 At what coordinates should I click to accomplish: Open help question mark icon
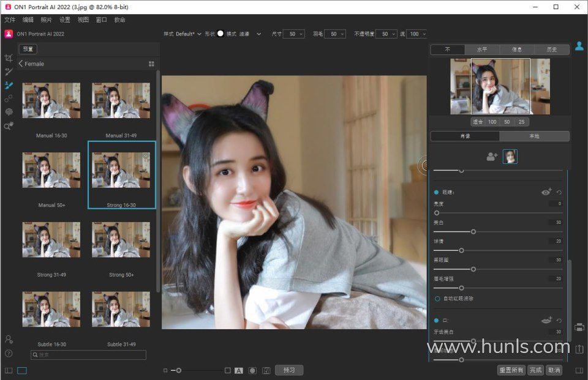[9, 354]
